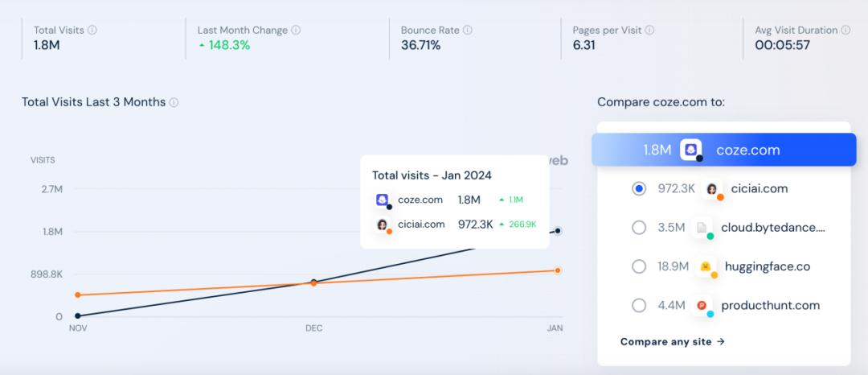Click Avg Visit Duration info icon
This screenshot has width=868, height=375.
tap(845, 30)
